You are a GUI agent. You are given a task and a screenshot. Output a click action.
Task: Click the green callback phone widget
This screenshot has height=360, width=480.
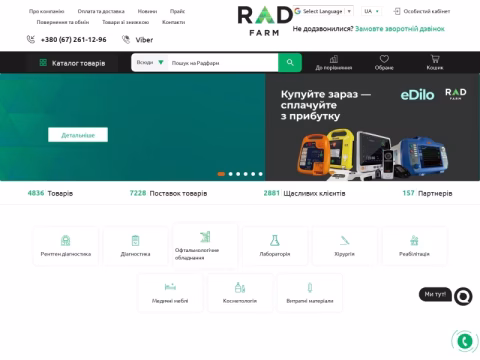point(465,341)
